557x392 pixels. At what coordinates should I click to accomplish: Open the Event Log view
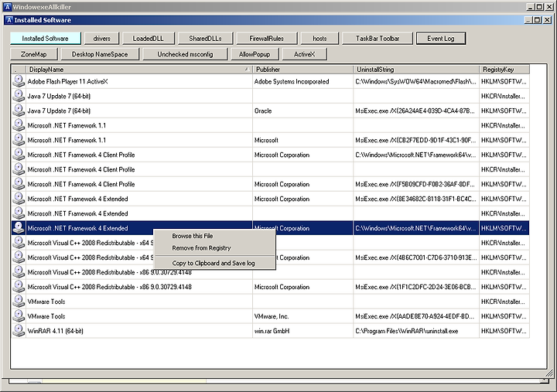[441, 39]
